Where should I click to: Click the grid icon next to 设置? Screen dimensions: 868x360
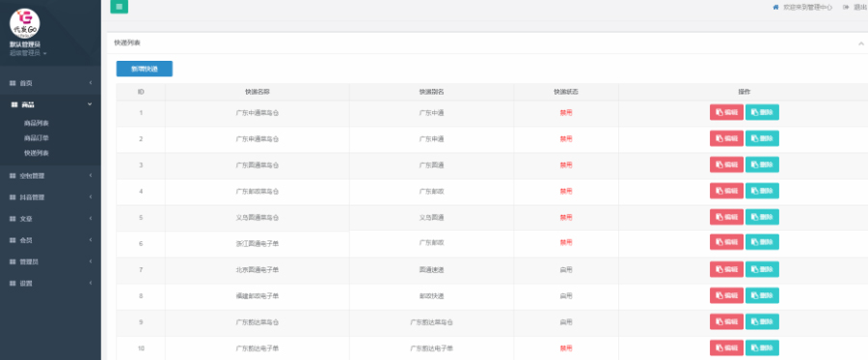click(13, 283)
